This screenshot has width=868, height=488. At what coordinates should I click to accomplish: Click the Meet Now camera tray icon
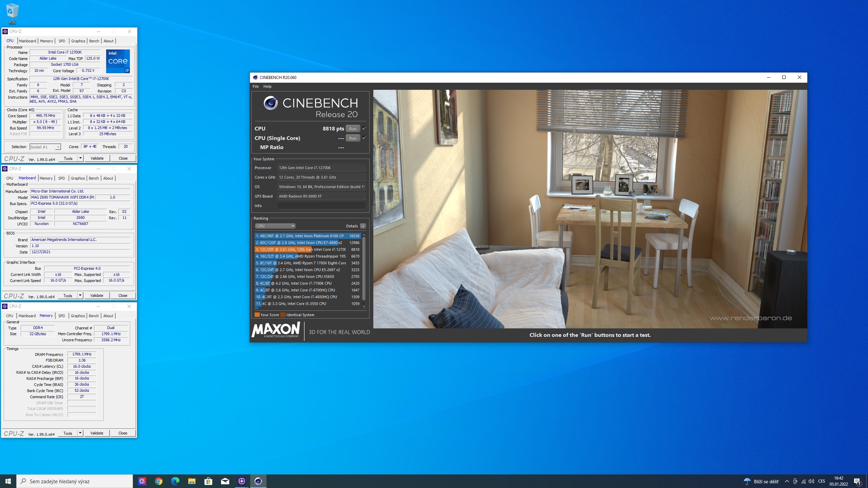tap(795, 481)
